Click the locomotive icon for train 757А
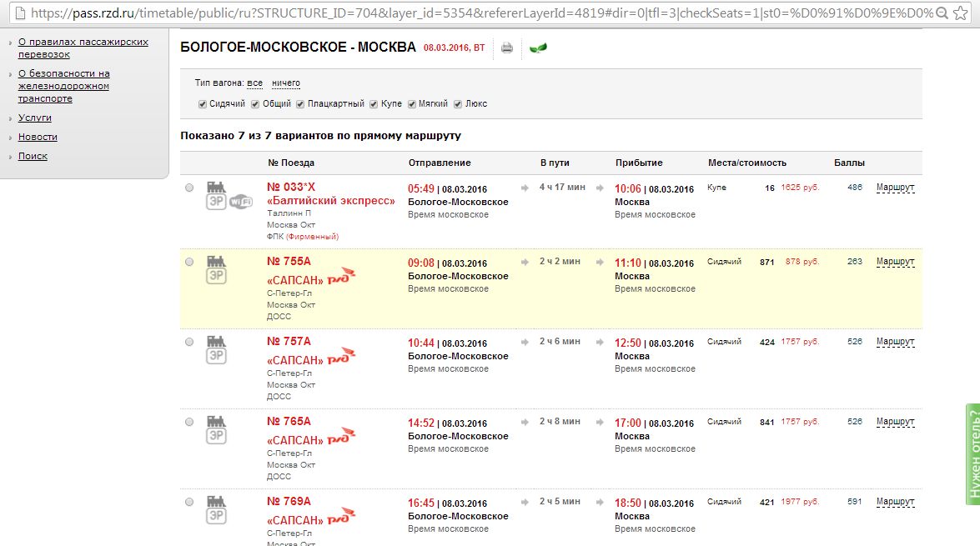This screenshot has width=980, height=546. (x=216, y=340)
